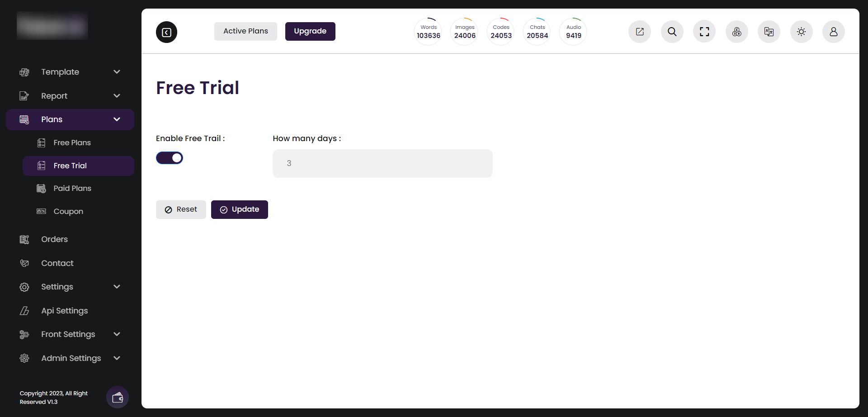The height and width of the screenshot is (417, 868).
Task: Open the currency switcher icon
Action: [736, 32]
